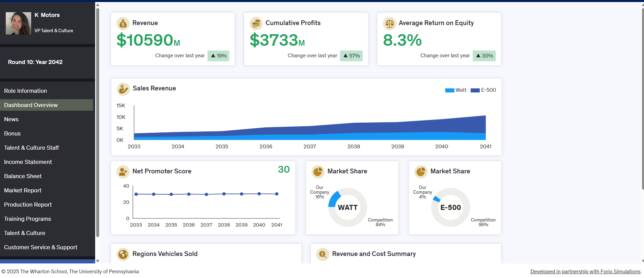
Task: Click the VP profile photo thumbnail
Action: pyautogui.click(x=18, y=23)
